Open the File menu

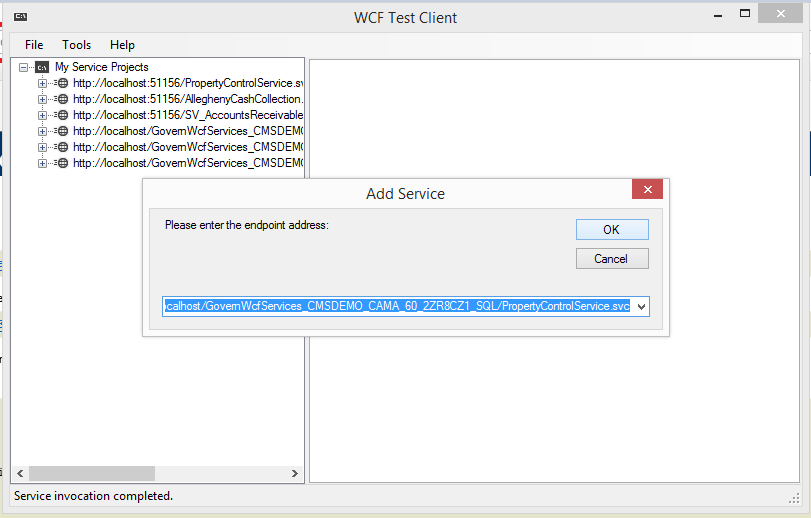click(34, 45)
